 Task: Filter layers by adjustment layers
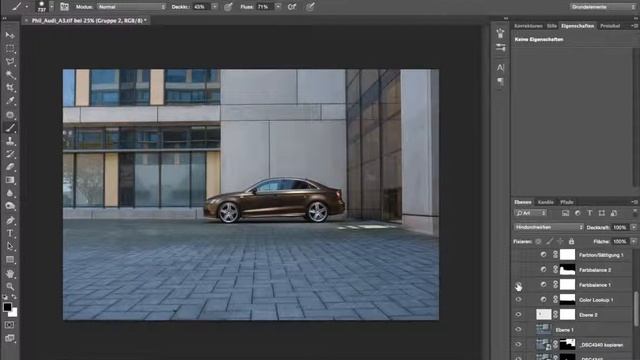[x=578, y=213]
